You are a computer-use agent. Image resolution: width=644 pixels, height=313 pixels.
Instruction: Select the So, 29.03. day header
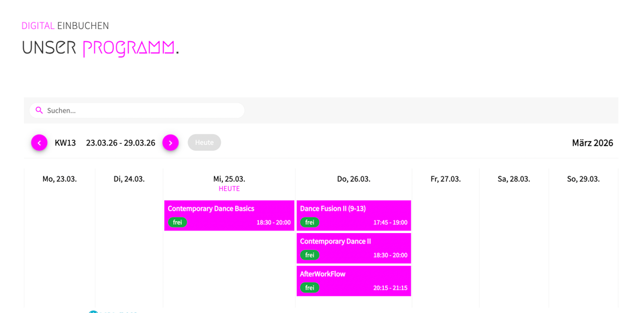click(583, 179)
